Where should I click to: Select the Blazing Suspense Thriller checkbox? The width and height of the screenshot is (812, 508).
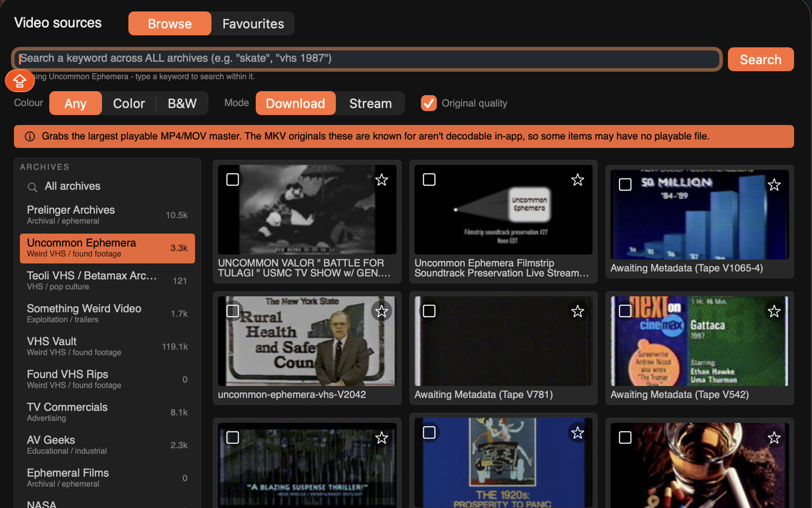(x=232, y=437)
